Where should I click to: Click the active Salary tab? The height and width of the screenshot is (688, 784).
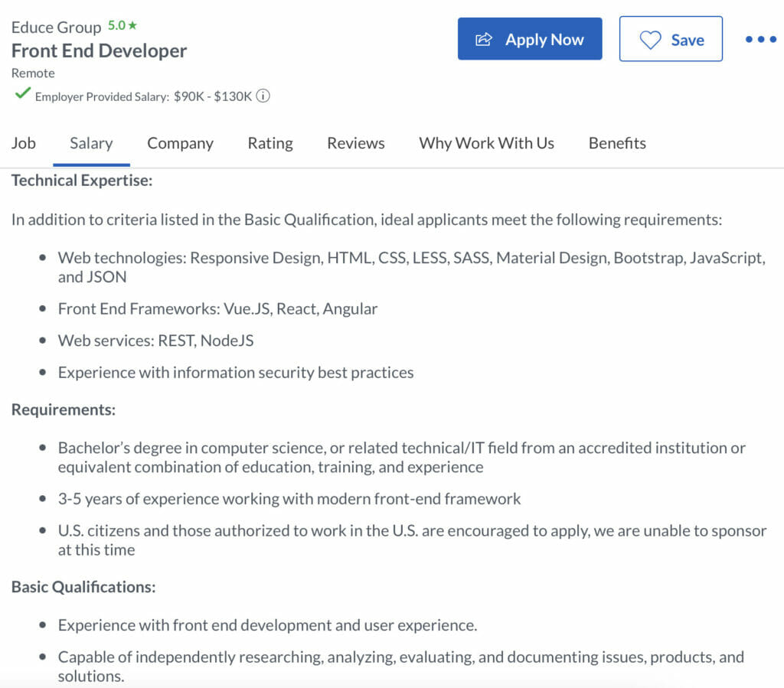[91, 143]
